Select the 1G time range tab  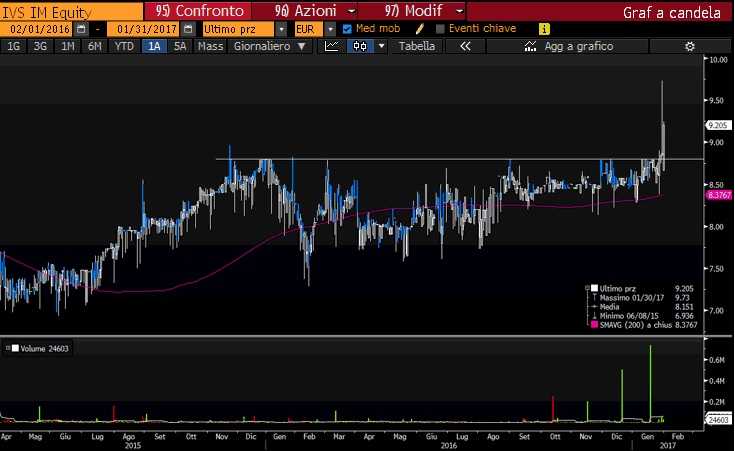tap(13, 46)
